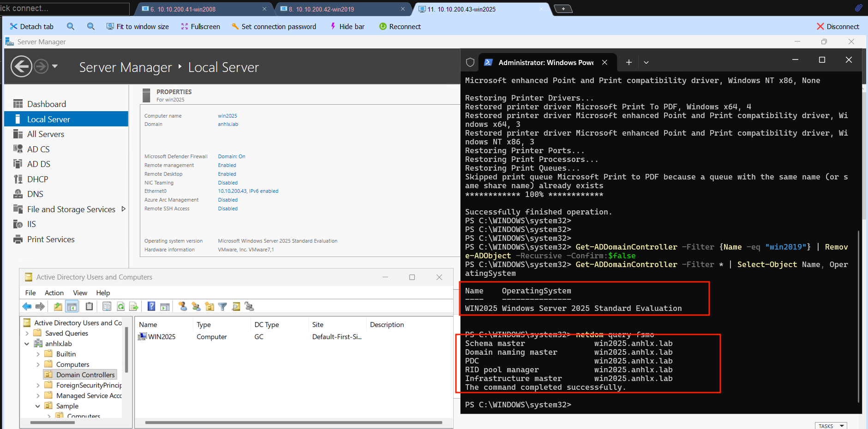Click the clipboard paste icon in Active Directory Users and Computers
Screen dimensions: 868x429
[90, 306]
